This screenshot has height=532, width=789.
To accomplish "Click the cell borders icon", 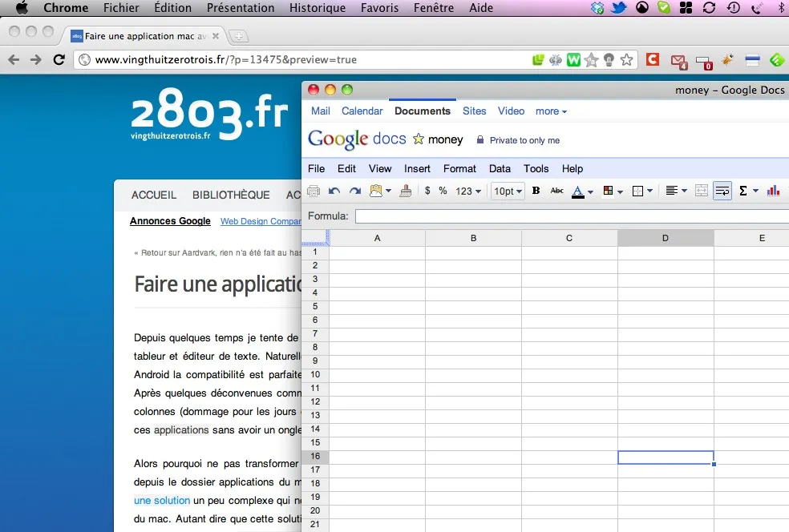I will point(637,191).
